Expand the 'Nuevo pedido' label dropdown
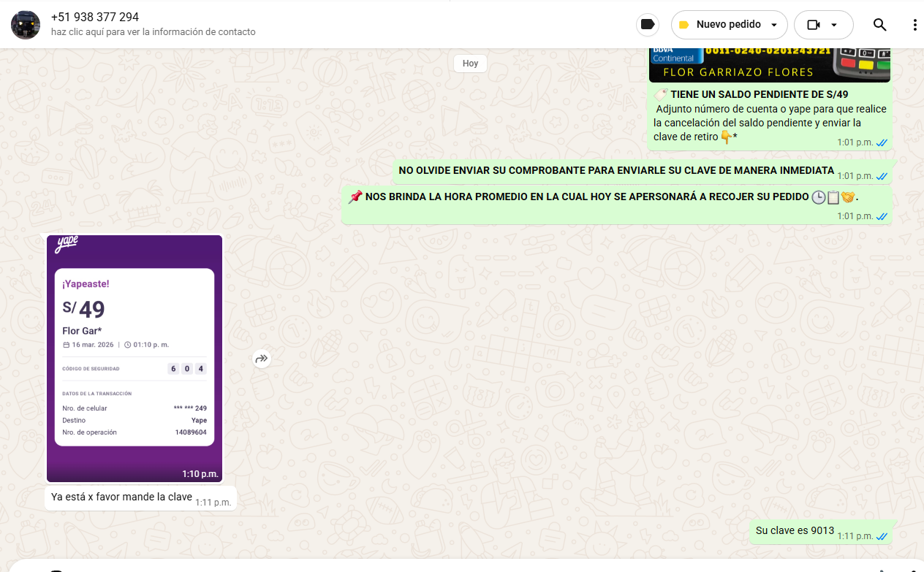924x572 pixels. point(774,25)
